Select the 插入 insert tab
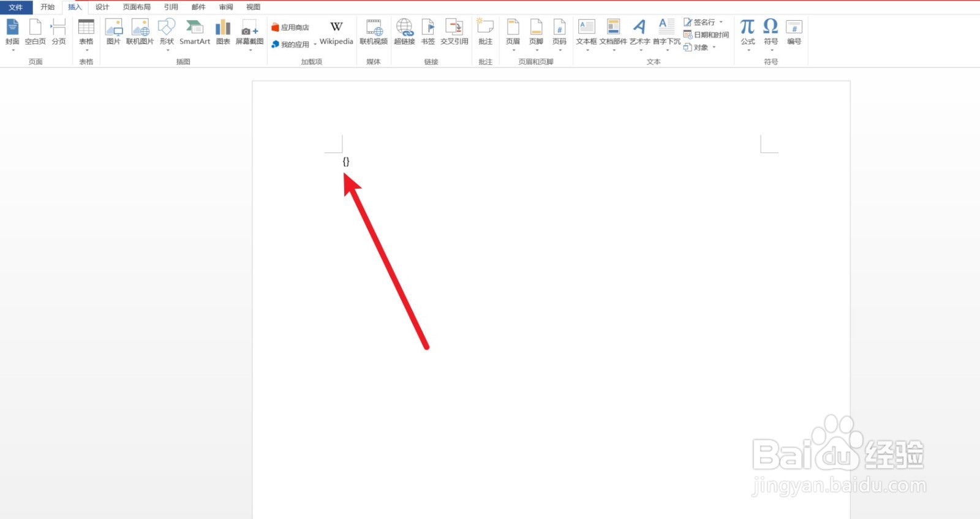The image size is (980, 519). 75,7
